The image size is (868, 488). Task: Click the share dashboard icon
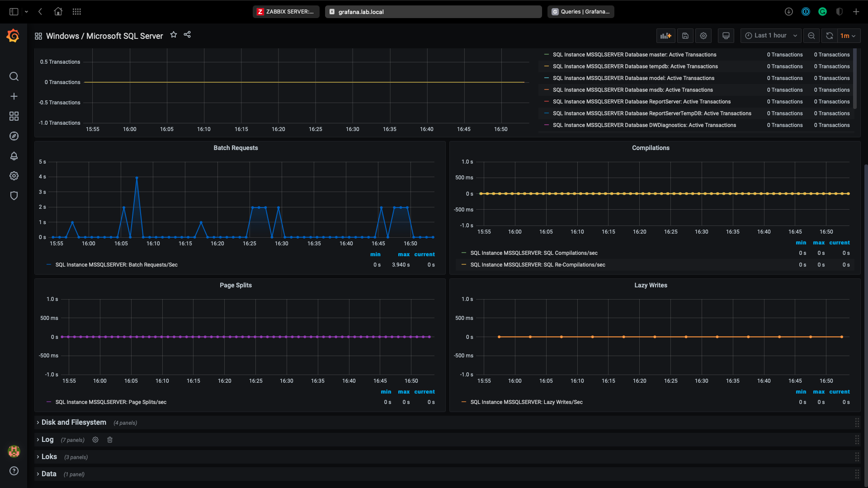click(187, 35)
